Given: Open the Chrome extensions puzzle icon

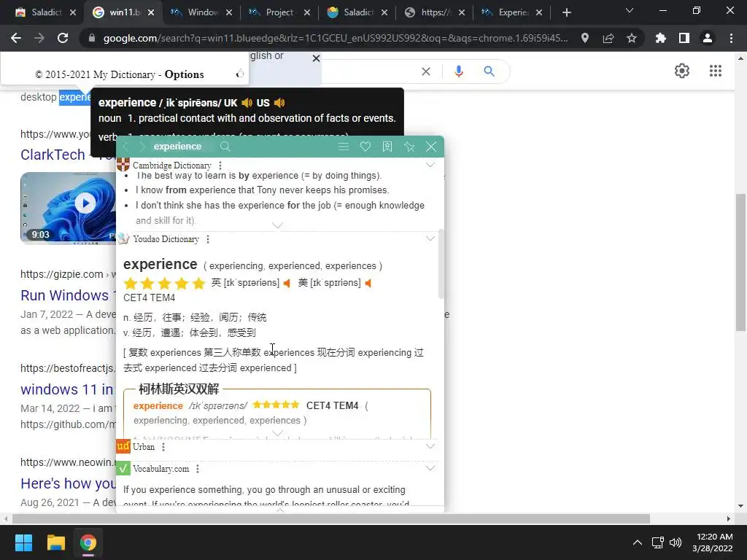Looking at the screenshot, I should [x=661, y=38].
